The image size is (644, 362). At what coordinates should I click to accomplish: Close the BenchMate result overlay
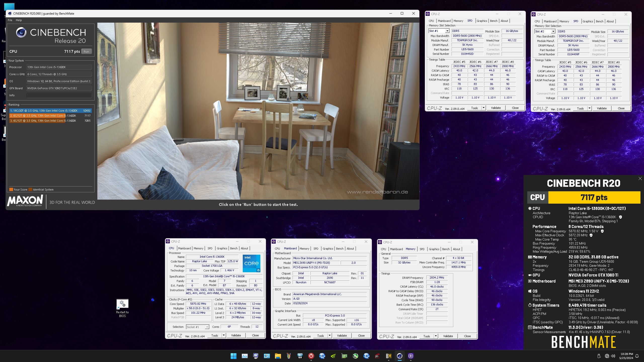point(640,178)
